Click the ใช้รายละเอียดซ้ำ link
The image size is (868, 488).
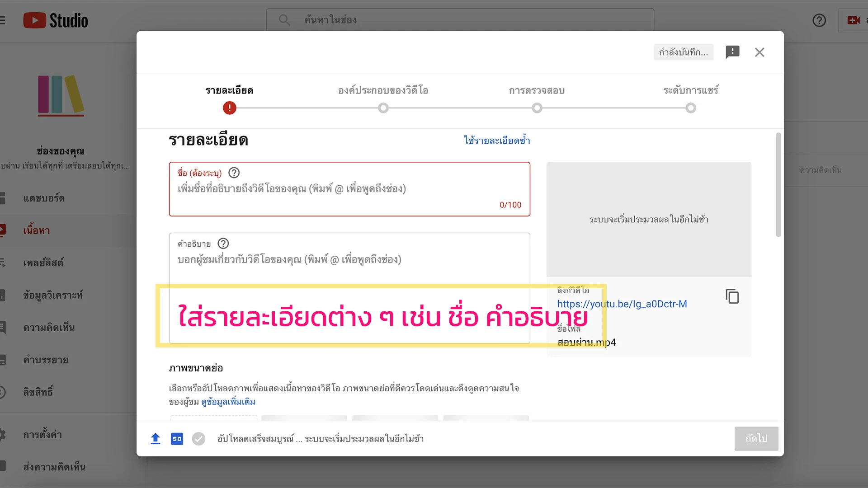[497, 141]
